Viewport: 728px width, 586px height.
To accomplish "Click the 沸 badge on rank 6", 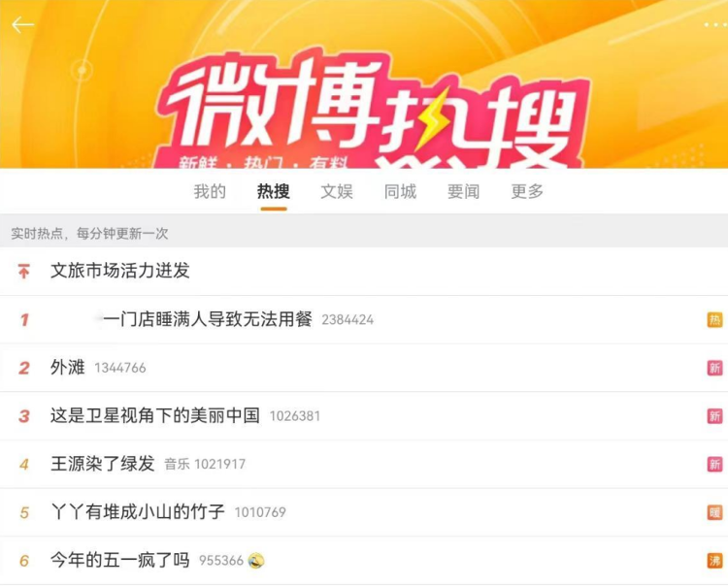I will [714, 561].
